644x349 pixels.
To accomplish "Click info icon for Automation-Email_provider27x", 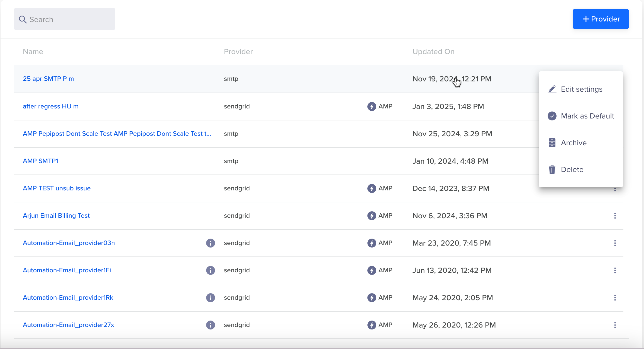I will 211,325.
